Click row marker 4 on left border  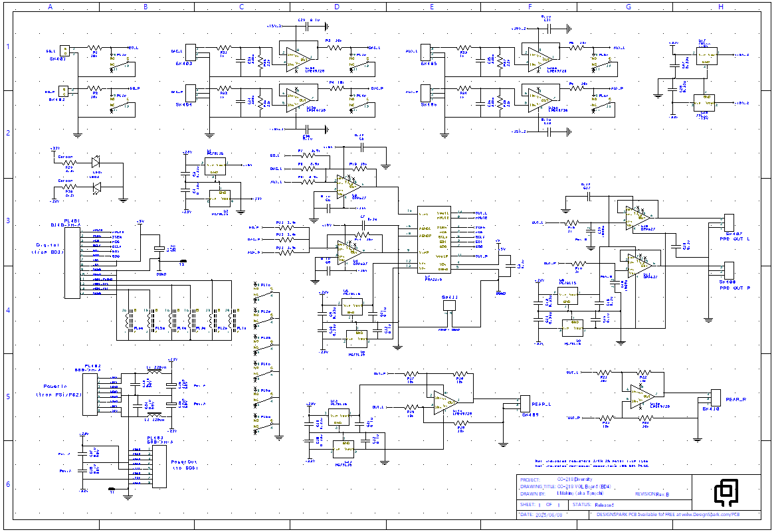coord(8,310)
